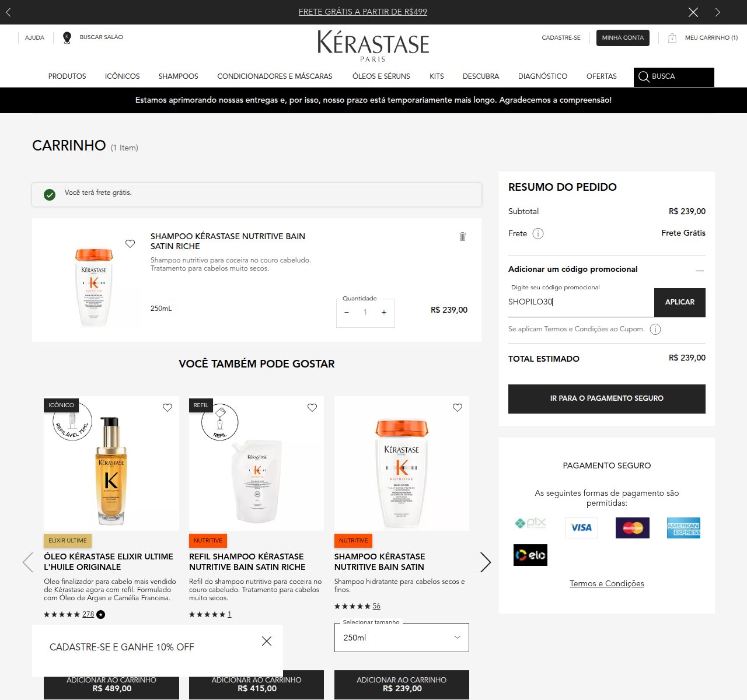Add Refil R$ 415,00 to cart
The image size is (747, 700).
(257, 685)
